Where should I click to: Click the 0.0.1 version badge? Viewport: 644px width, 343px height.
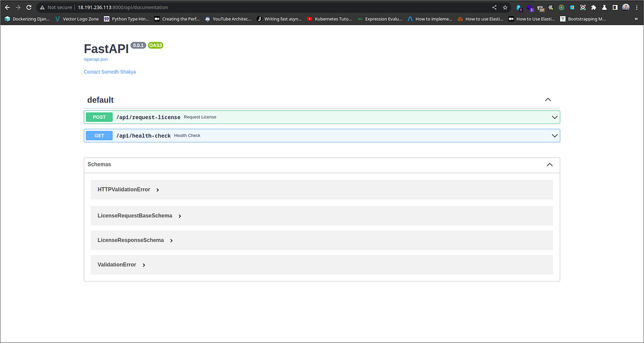(x=139, y=45)
